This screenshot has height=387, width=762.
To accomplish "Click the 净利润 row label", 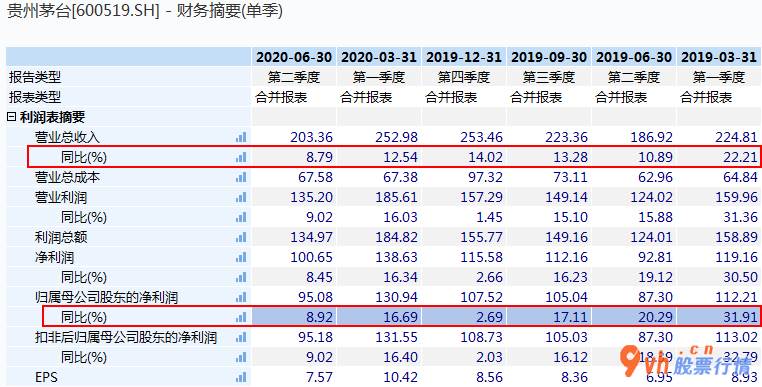I will [x=54, y=257].
